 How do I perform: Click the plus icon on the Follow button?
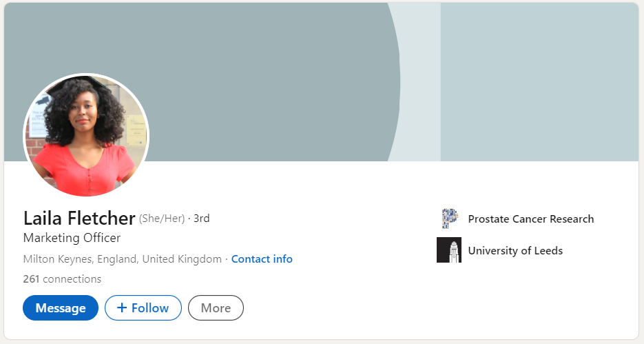point(122,308)
